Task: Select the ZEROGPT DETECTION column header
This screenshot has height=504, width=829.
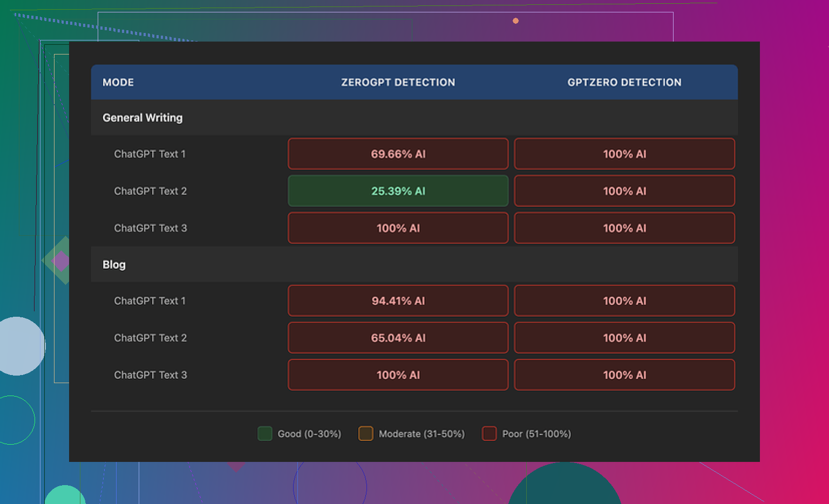Action: coord(398,83)
